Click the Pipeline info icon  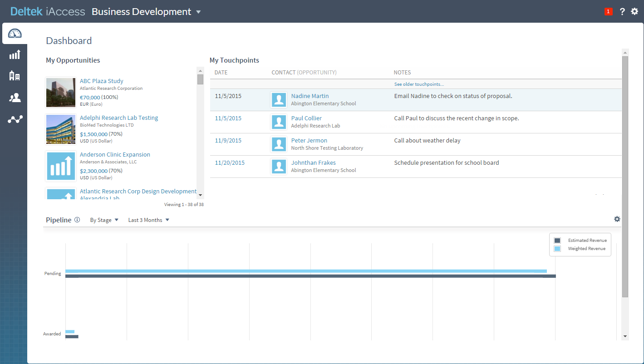click(x=77, y=220)
